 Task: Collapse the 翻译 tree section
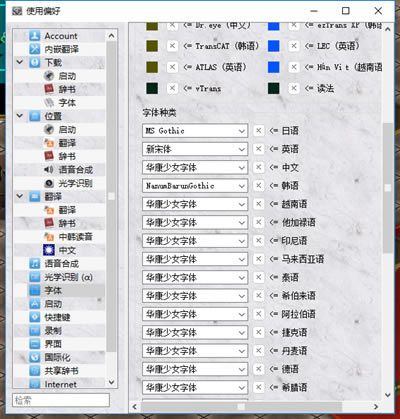(x=20, y=196)
